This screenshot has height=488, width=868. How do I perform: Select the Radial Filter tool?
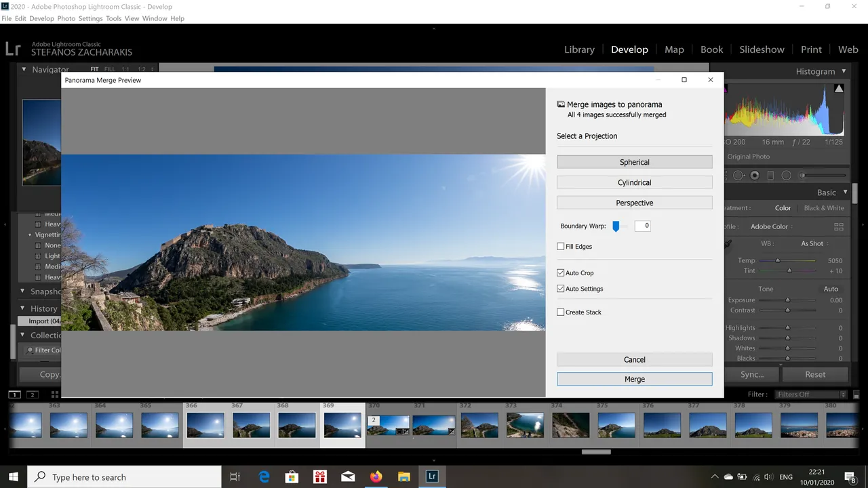click(x=787, y=176)
